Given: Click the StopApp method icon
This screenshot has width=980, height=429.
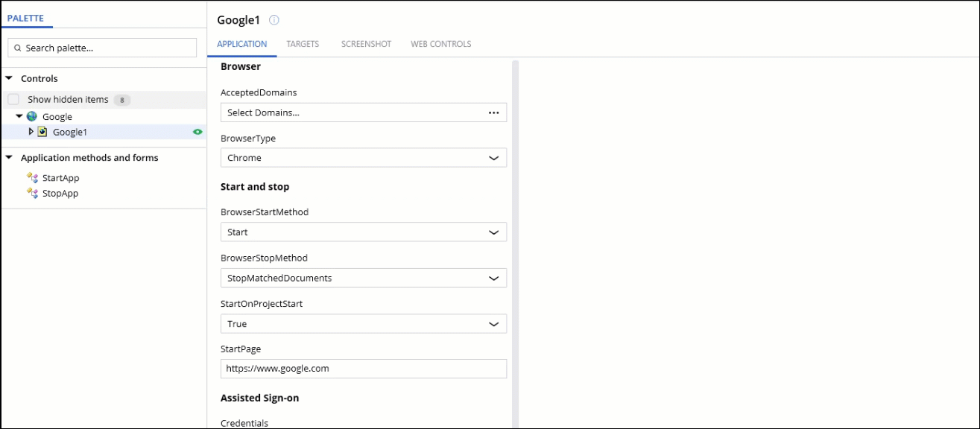Looking at the screenshot, I should pyautogui.click(x=32, y=193).
